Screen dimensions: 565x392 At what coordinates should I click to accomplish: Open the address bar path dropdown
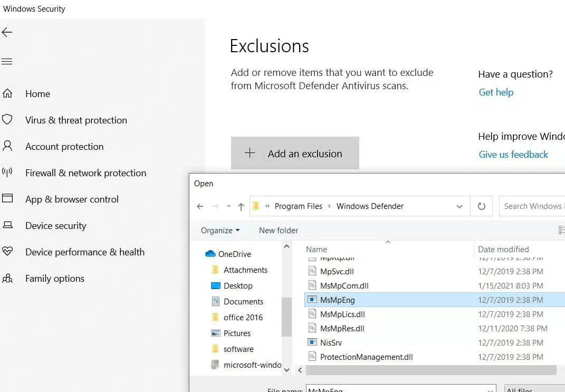[459, 206]
